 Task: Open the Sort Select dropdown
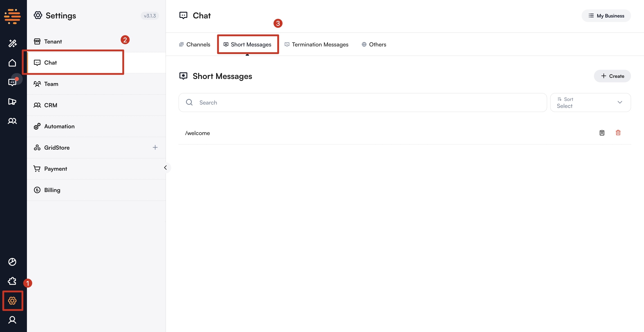pos(590,103)
